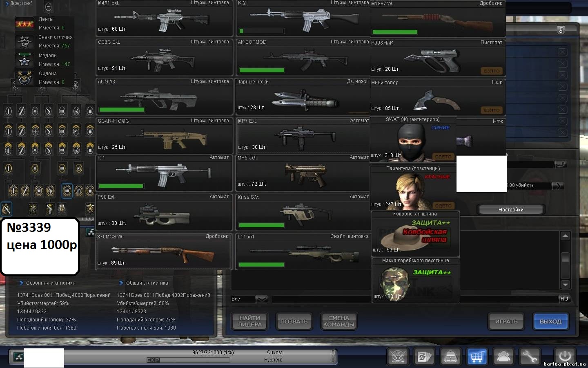Viewport: 588px width, 368px height.
Task: Close the third slot with X box
Action: point(562,75)
